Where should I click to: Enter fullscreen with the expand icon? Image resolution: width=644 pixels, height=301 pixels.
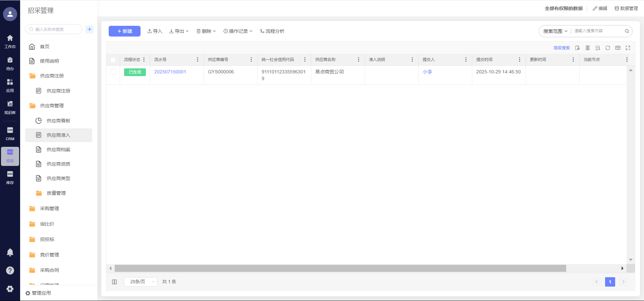pos(628,48)
